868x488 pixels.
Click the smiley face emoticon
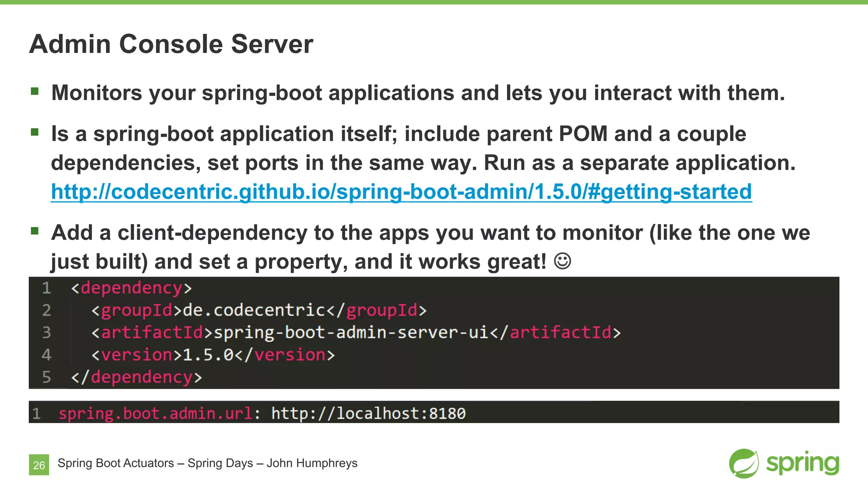point(562,261)
